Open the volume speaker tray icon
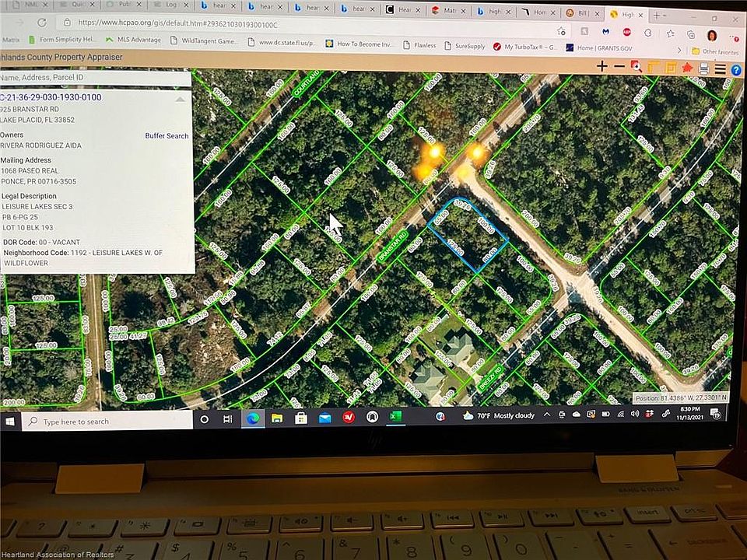The height and width of the screenshot is (560, 747). (x=635, y=414)
